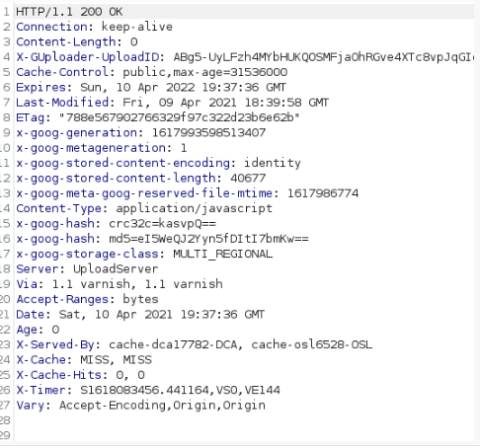Click the Content-Type application/javascript value

[195, 208]
